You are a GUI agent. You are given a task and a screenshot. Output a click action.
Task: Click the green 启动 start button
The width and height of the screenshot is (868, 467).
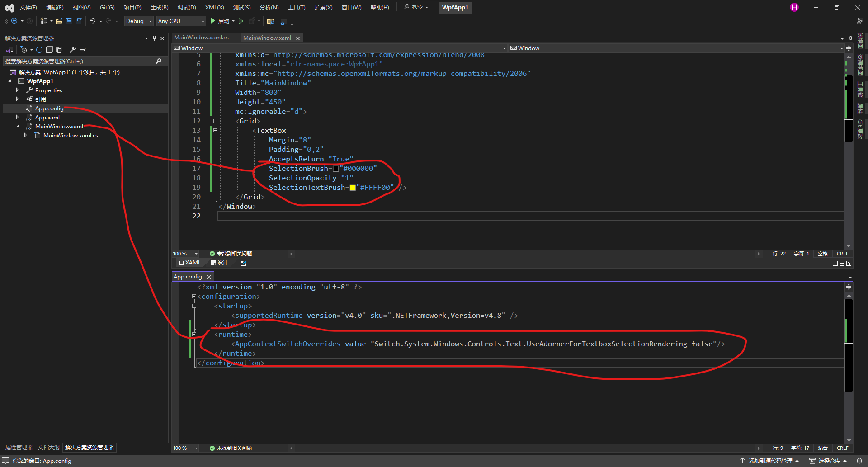pos(220,21)
